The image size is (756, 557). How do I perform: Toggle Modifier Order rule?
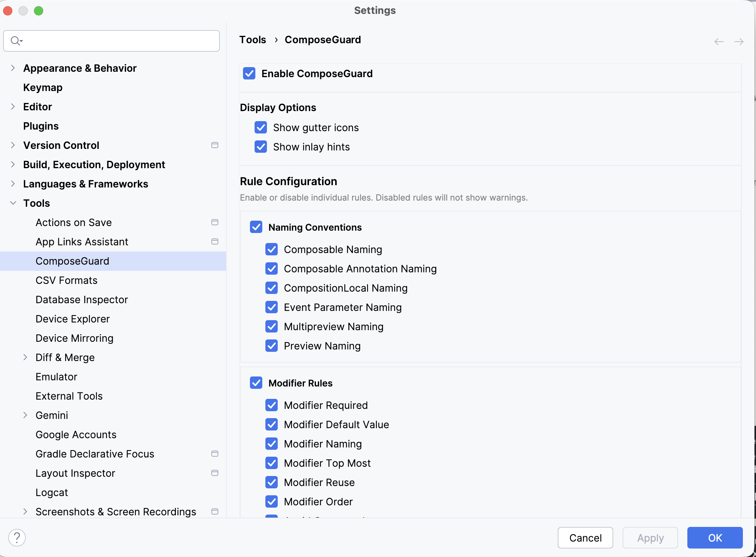(x=272, y=501)
